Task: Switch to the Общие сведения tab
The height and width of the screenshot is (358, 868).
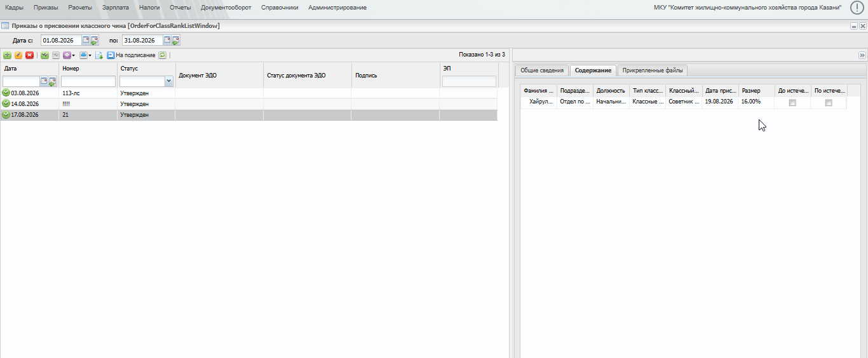Action: point(542,70)
